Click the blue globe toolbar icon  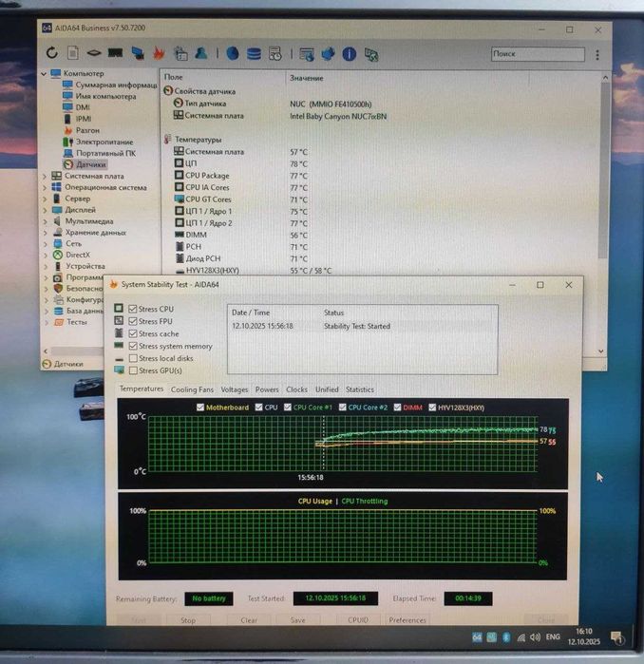click(x=233, y=54)
